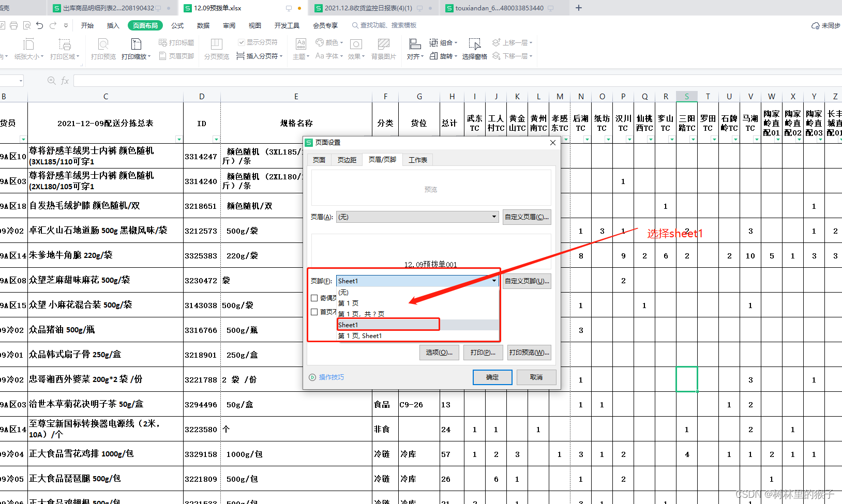Click the redo arrow icon
The width and height of the screenshot is (842, 504).
(x=53, y=25)
